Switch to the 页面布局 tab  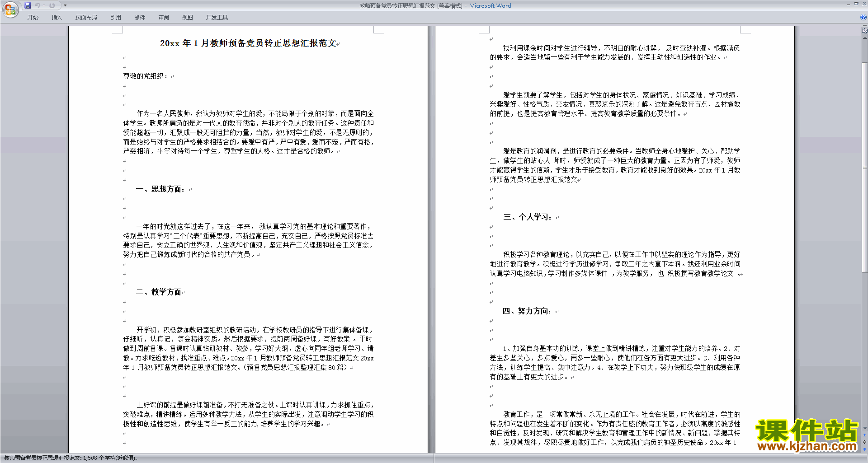tap(86, 18)
